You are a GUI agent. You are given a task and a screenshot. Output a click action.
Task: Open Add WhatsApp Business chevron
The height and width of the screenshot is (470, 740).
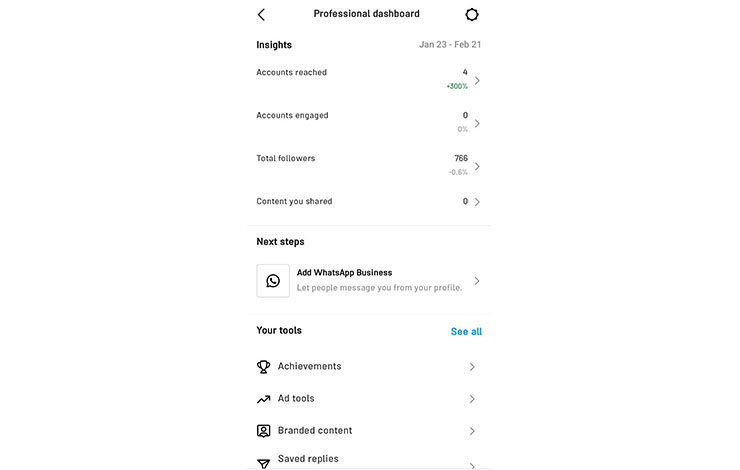(x=477, y=281)
